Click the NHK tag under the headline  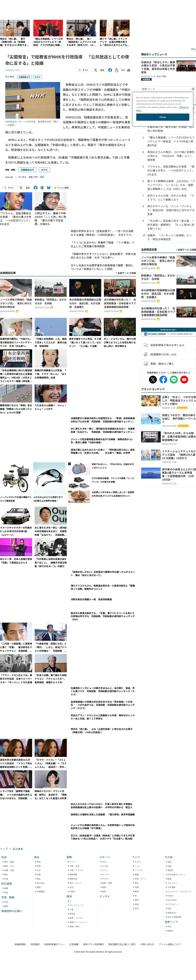(x=37, y=77)
